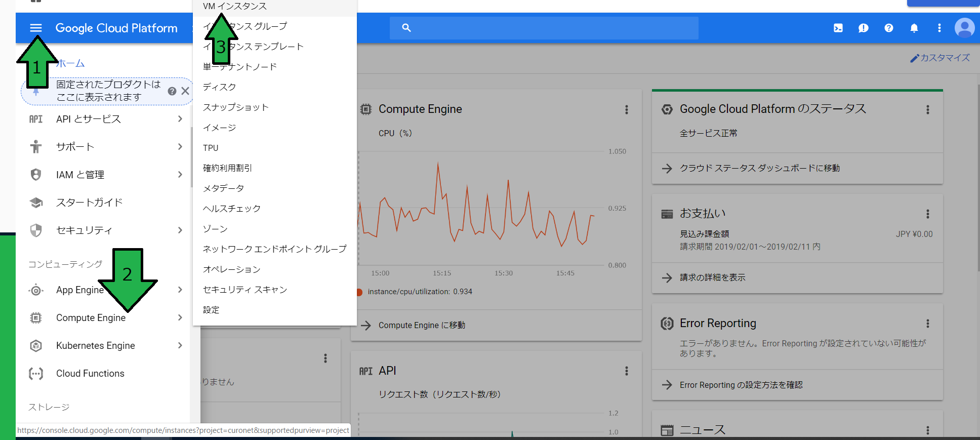Activate Cloud Shell icon in header
The image size is (980, 440).
[x=838, y=28]
